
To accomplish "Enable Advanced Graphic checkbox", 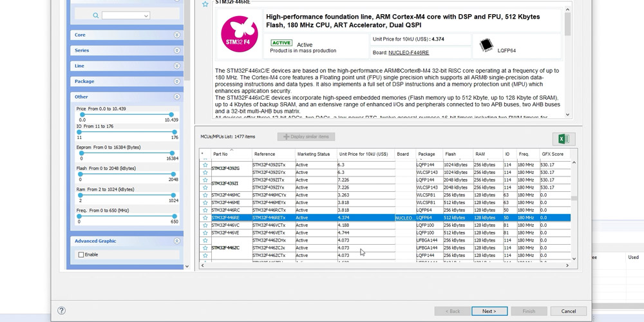I will click(x=81, y=254).
